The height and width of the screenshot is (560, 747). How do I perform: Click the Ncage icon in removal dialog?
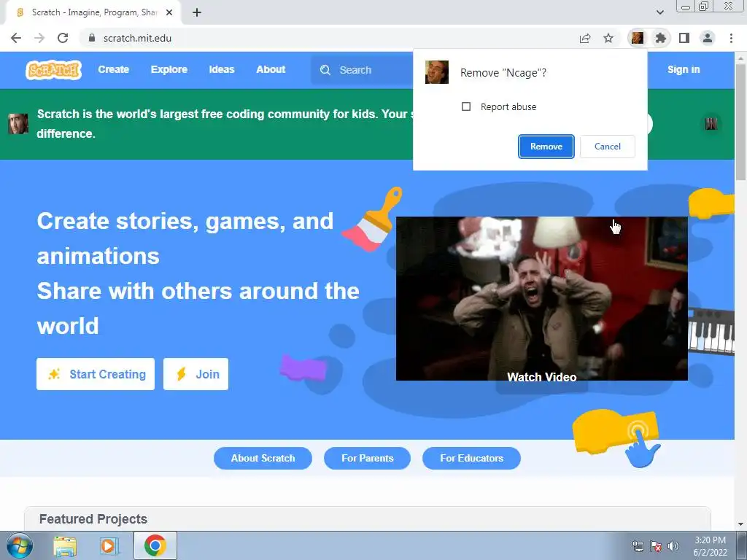tap(437, 72)
